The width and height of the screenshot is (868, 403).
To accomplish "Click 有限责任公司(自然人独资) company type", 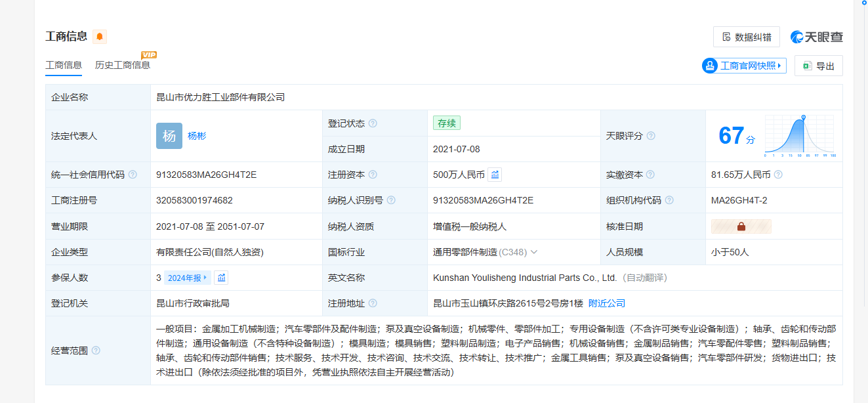I will point(210,252).
